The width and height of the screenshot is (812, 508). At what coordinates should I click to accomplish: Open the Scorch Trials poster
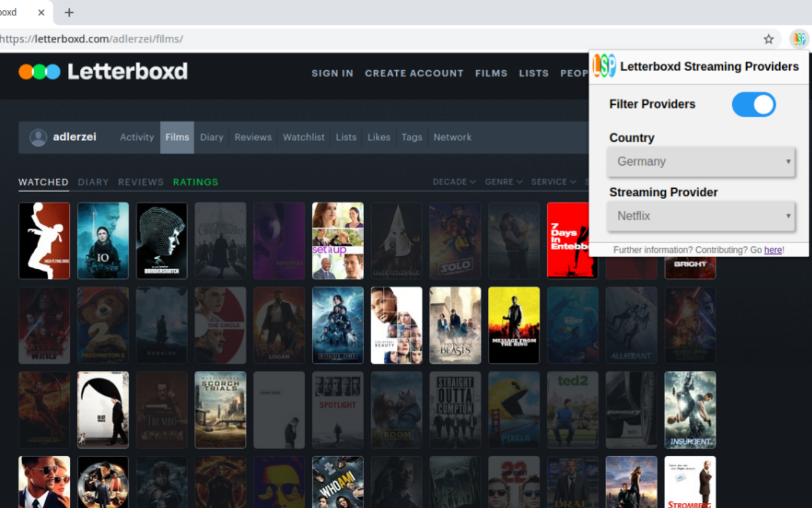pyautogui.click(x=220, y=410)
